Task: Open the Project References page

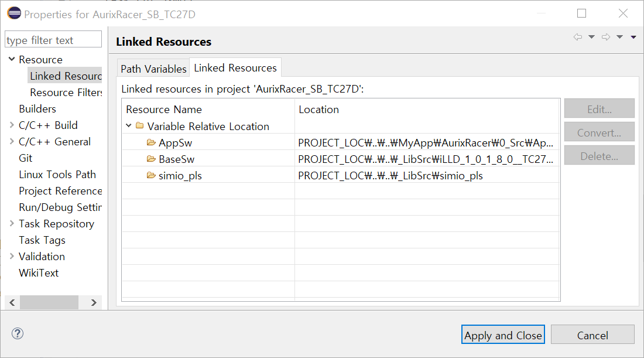Action: (x=60, y=190)
